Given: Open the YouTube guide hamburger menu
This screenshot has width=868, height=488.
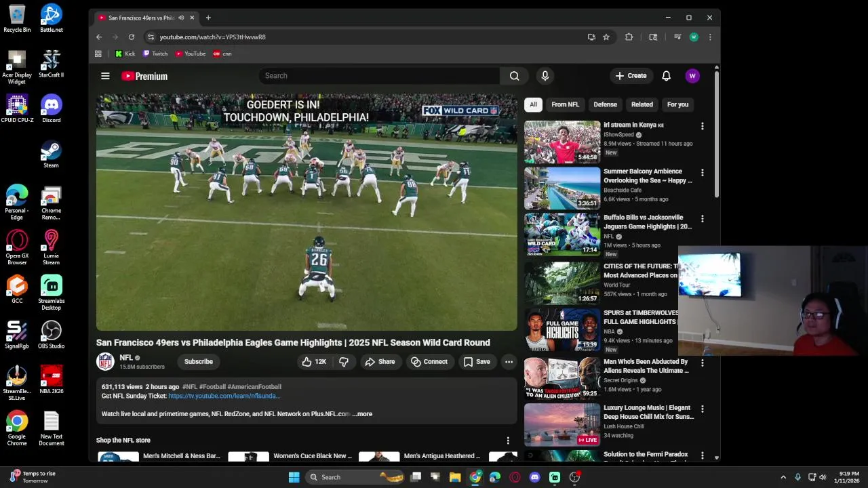Looking at the screenshot, I should click(105, 76).
